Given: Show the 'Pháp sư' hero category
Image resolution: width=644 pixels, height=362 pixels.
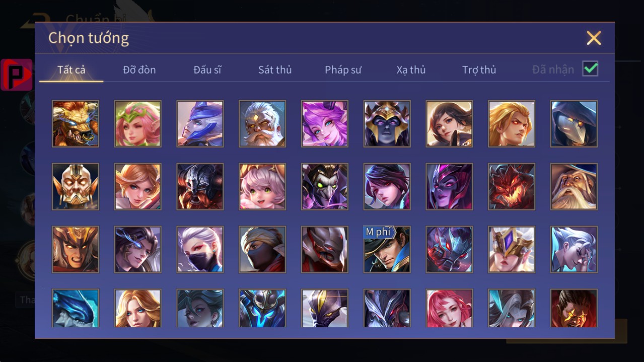Looking at the screenshot, I should 343,70.
